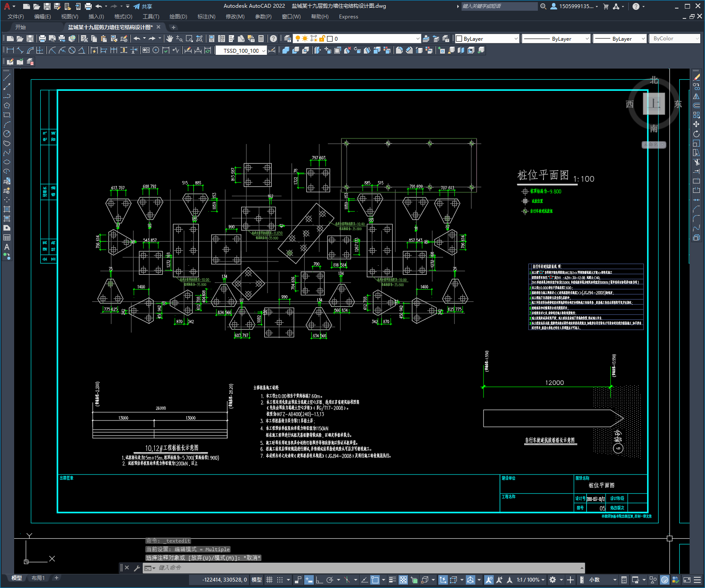Viewport: 705px width, 588px height.
Task: Select the Hatch tool in Draw toolbar
Action: [7, 209]
